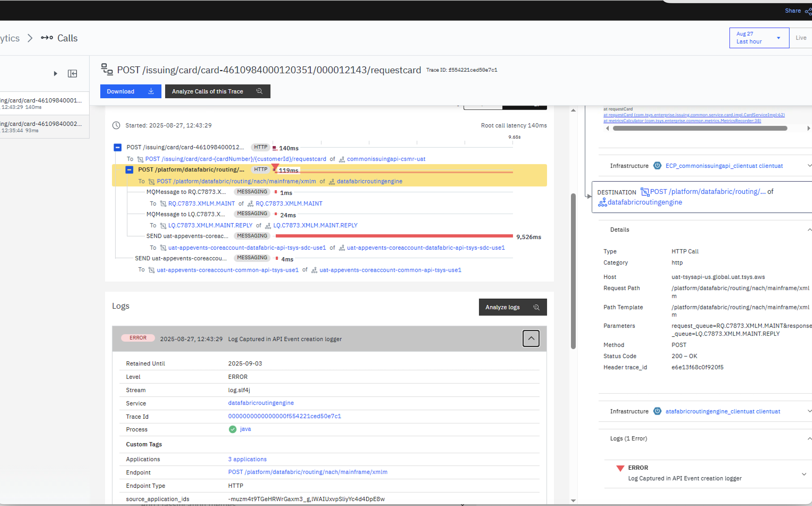Open the Aug 27 Last hour time dropdown
Screen dimensions: 812x506
coord(759,38)
